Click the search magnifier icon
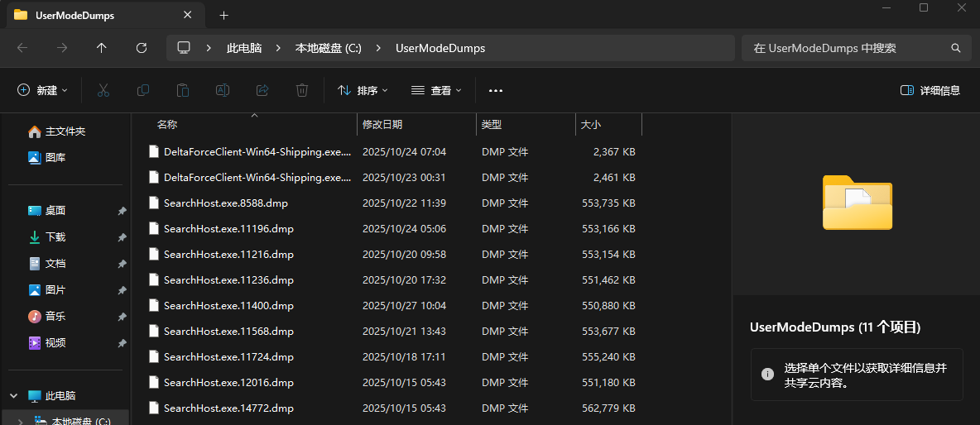 [x=955, y=48]
